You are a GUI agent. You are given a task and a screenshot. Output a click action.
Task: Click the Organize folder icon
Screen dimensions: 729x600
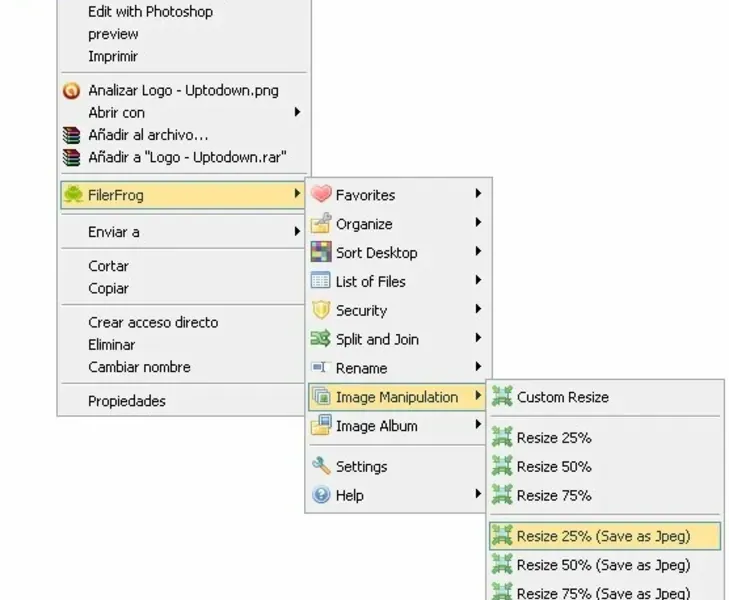[321, 224]
